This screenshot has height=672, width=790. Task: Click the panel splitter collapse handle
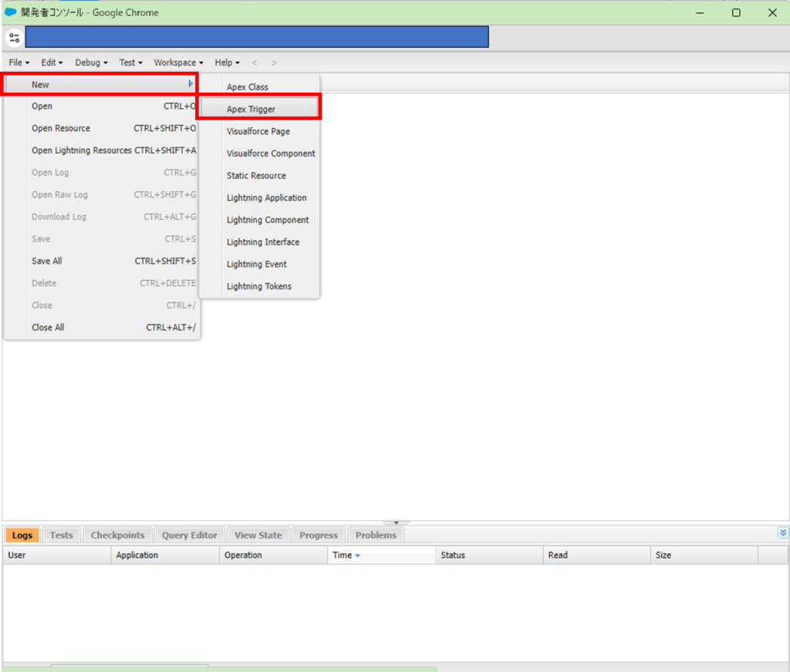(396, 523)
